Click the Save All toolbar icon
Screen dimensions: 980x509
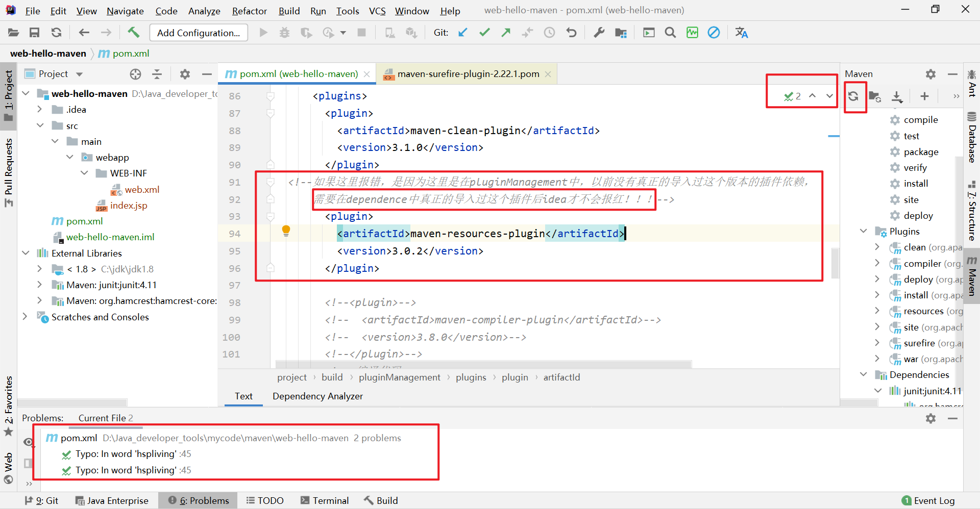click(x=34, y=33)
